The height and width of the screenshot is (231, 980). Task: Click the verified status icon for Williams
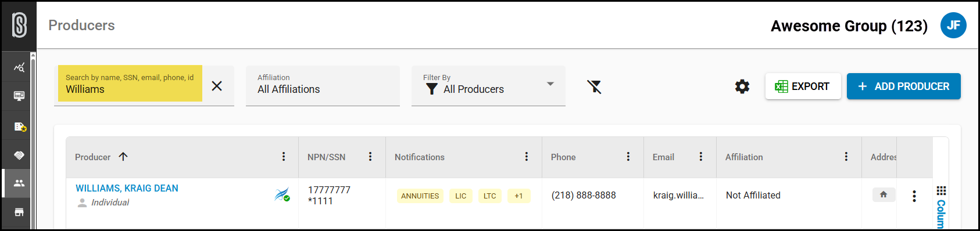(282, 194)
